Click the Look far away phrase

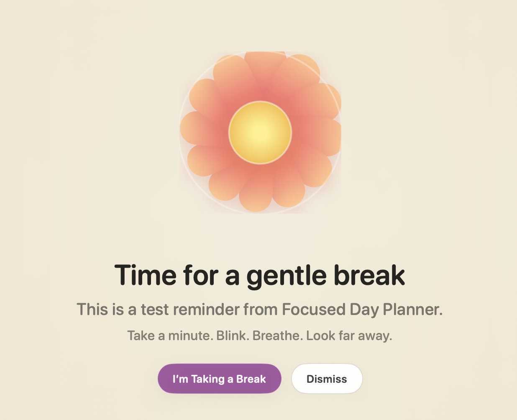(x=349, y=335)
